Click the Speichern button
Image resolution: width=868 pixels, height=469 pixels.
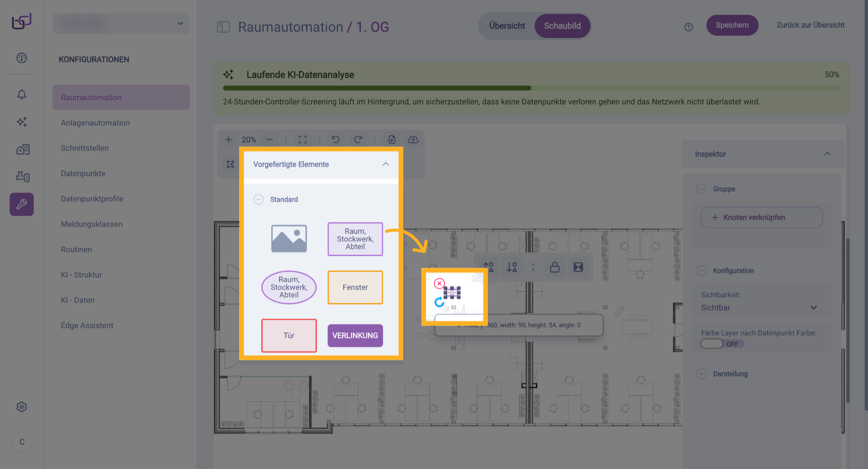[732, 25]
